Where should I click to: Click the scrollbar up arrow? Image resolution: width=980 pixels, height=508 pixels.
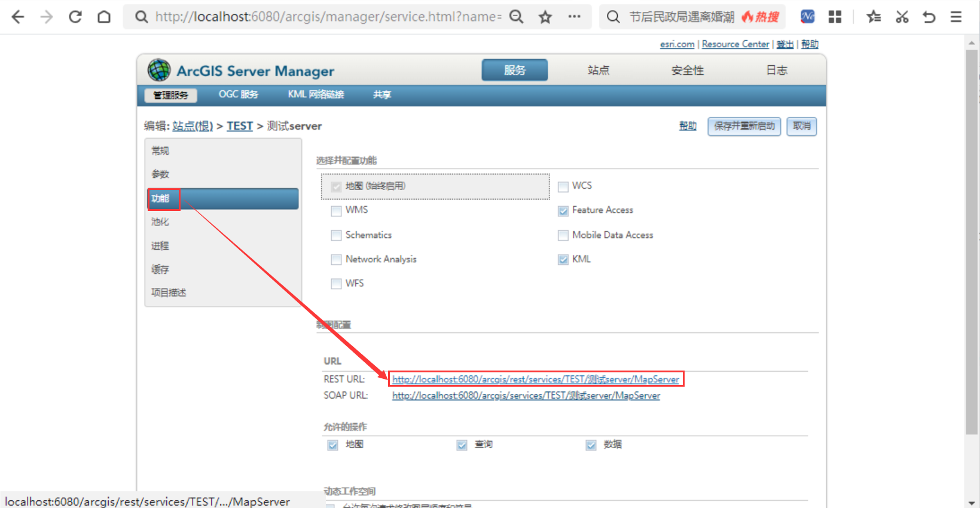(x=972, y=42)
